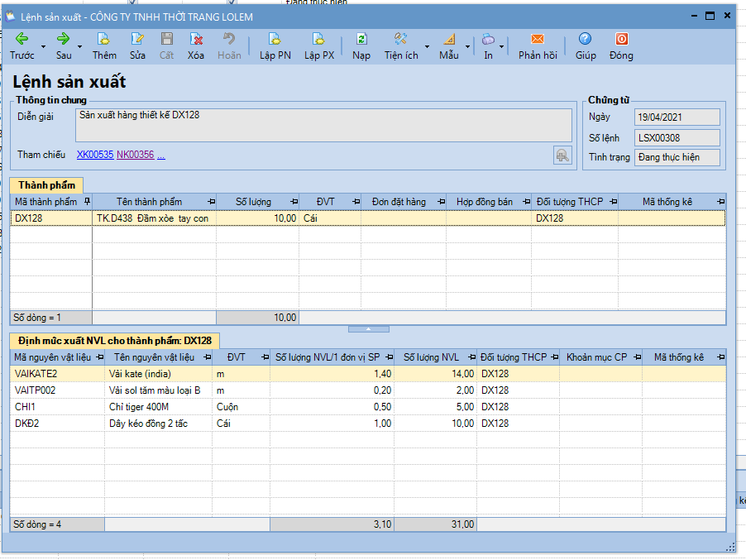Select material row CHI1
The width and height of the screenshot is (746, 560).
pyautogui.click(x=368, y=407)
